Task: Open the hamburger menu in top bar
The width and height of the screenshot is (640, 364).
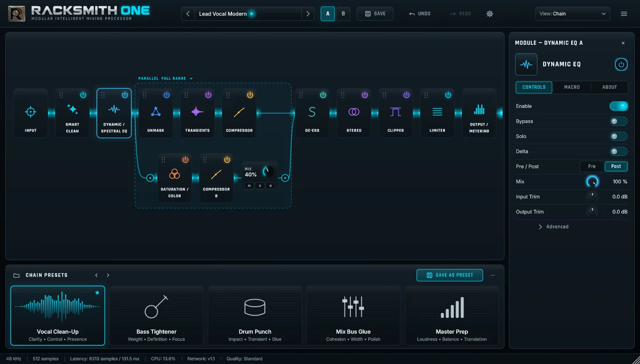Action: tap(624, 14)
